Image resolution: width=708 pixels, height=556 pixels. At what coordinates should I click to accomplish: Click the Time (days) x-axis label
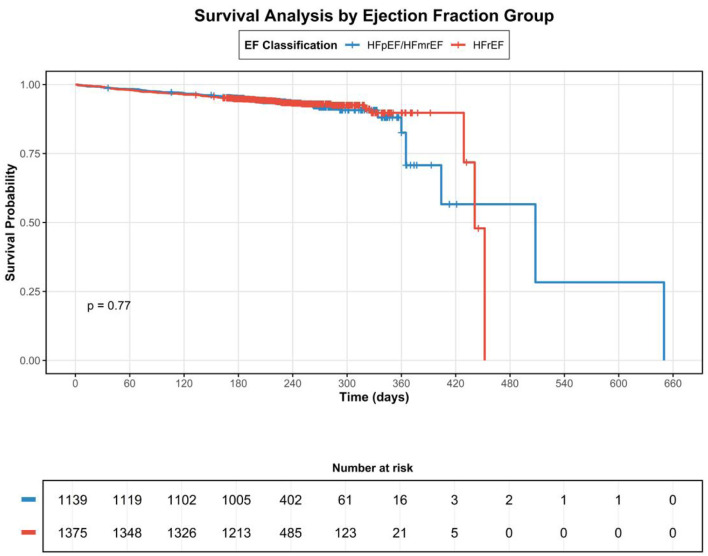[367, 399]
